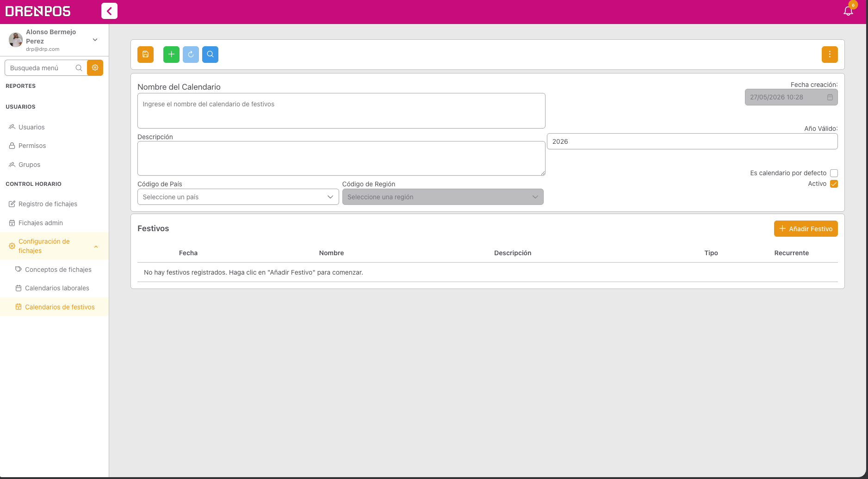Viewport: 868px width, 479px height.
Task: Focus the Nombre del Calendario field
Action: (x=341, y=111)
